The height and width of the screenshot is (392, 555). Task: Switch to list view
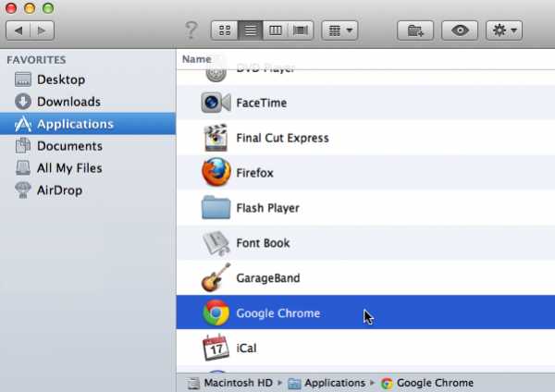pyautogui.click(x=251, y=31)
